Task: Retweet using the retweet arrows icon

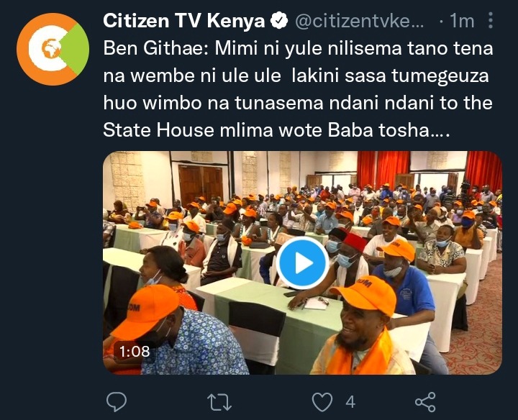Action: click(x=219, y=402)
